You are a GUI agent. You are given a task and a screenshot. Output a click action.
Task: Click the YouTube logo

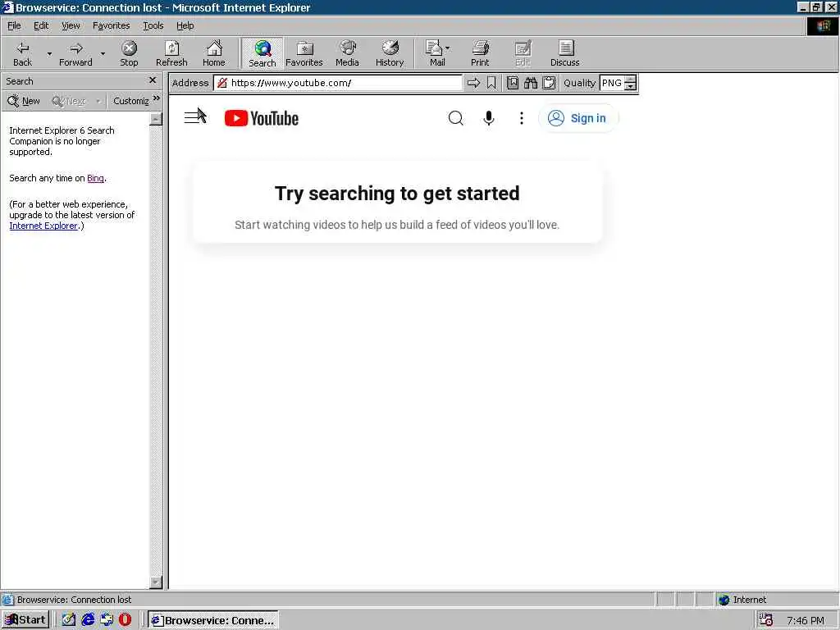(x=262, y=118)
